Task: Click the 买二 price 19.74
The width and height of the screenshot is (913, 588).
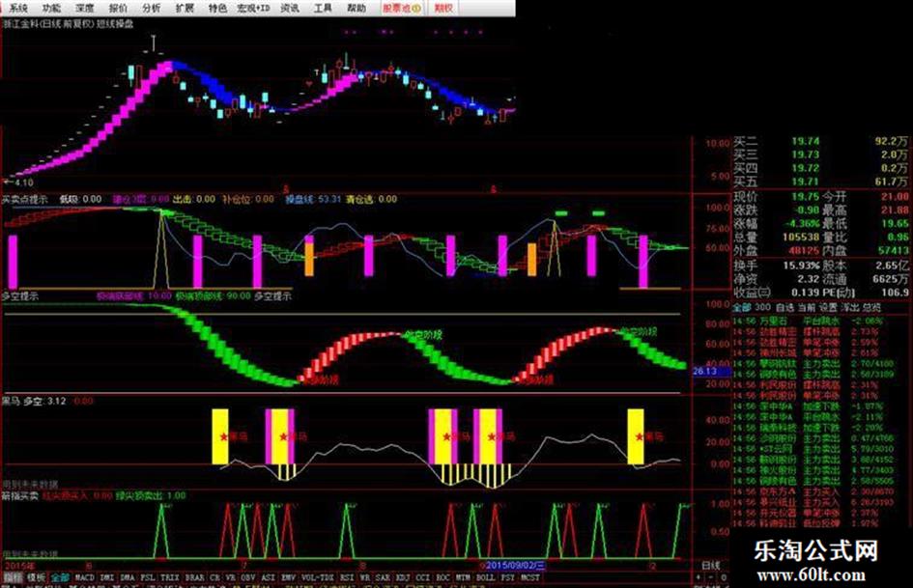Action: point(806,142)
